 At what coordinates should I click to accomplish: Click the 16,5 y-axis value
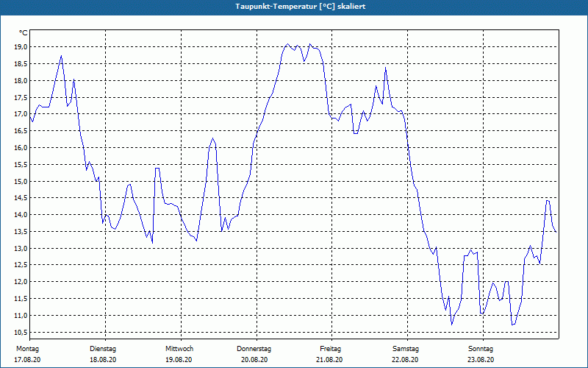(x=21, y=131)
